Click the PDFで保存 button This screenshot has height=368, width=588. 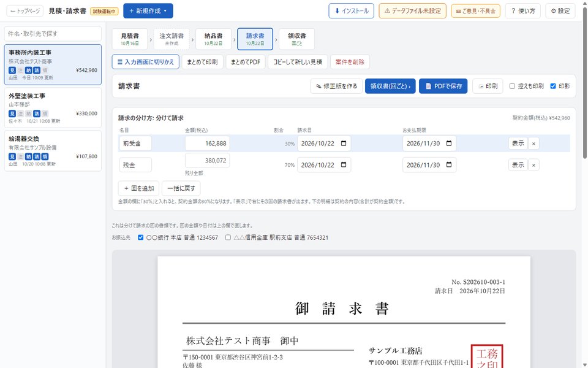[443, 86]
